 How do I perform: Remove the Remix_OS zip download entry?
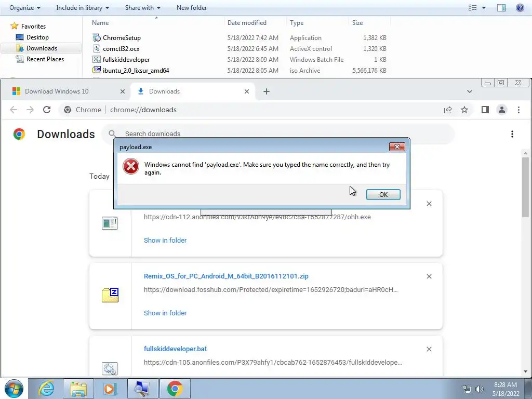[x=429, y=276]
